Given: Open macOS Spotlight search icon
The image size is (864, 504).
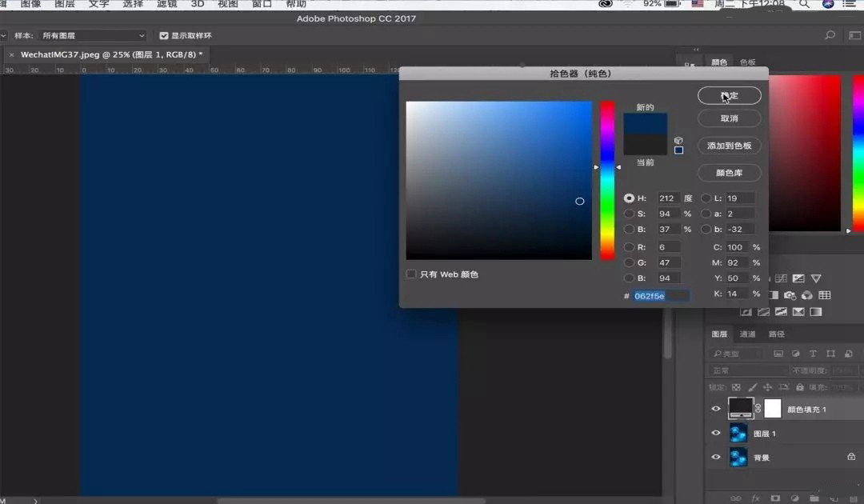Looking at the screenshot, I should pyautogui.click(x=804, y=4).
